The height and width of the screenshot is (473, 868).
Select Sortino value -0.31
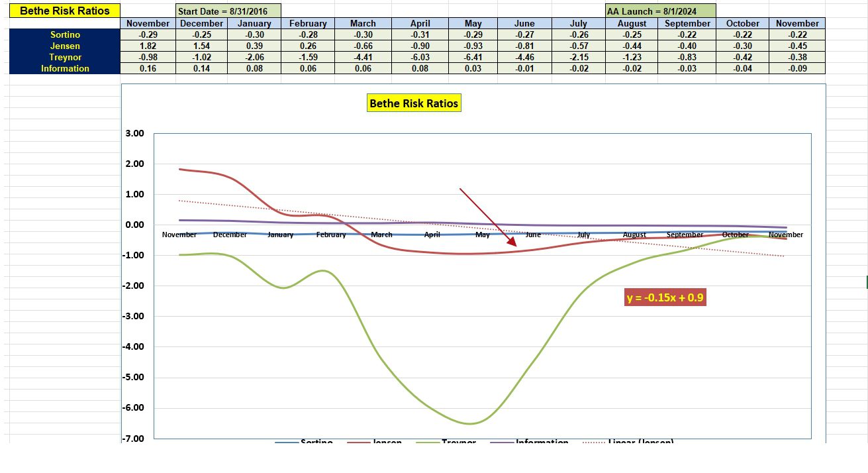click(x=420, y=34)
